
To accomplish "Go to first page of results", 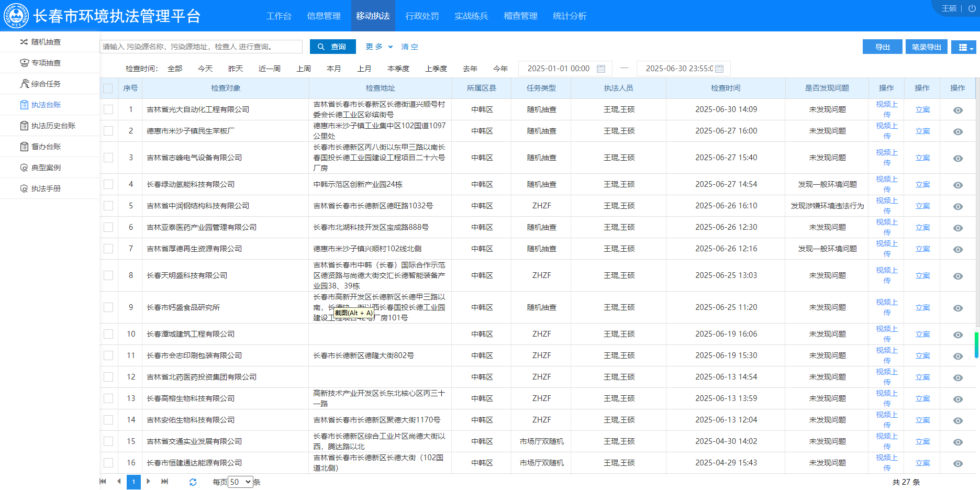I will 103,482.
